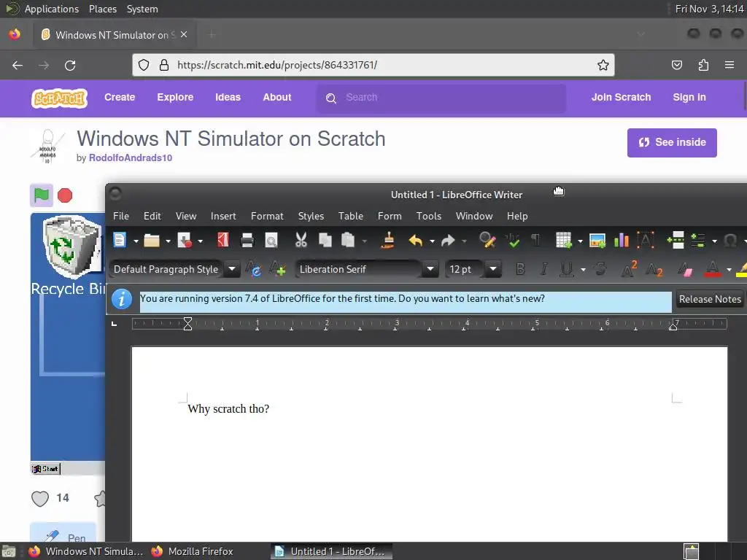Viewport: 747px width, 560px height.
Task: Open the Explore link on Scratch
Action: click(x=175, y=97)
